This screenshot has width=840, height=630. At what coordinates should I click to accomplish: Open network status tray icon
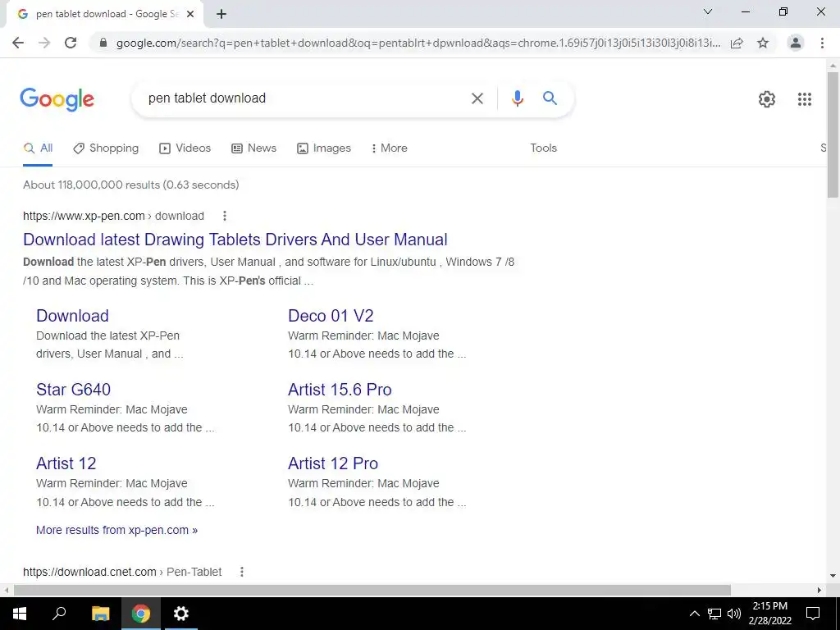coord(714,614)
